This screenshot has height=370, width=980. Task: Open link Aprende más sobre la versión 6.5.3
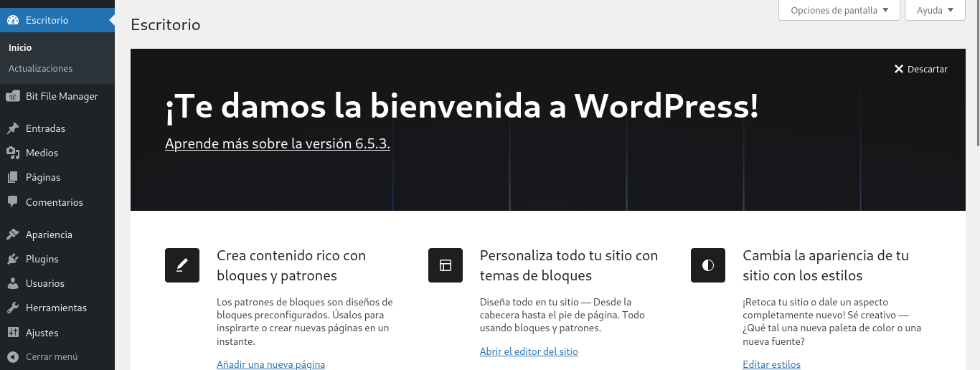(278, 143)
